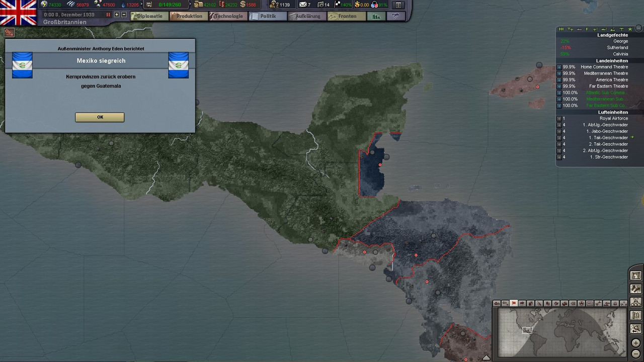The height and width of the screenshot is (362, 644).
Task: Select the Sutherland land battle row
Action: pos(593,48)
